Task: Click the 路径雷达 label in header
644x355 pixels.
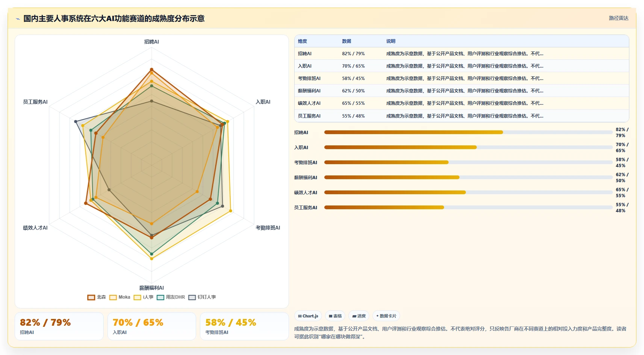Action: pos(618,18)
